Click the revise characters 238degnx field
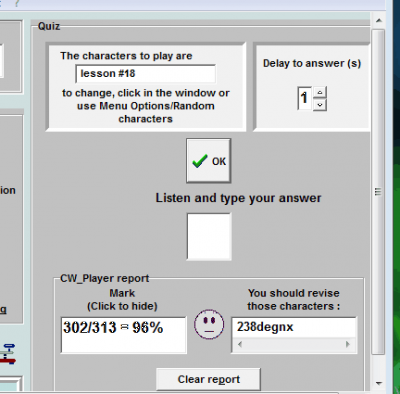This screenshot has width=400, height=394. [x=294, y=327]
